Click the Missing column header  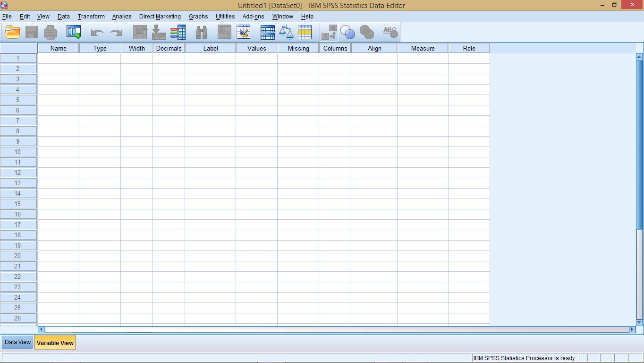(x=298, y=48)
